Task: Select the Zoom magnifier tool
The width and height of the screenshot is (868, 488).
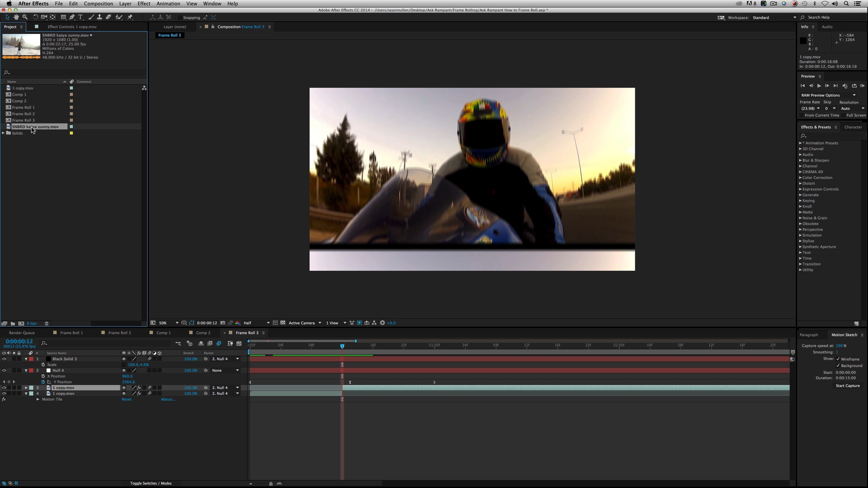Action: point(25,17)
